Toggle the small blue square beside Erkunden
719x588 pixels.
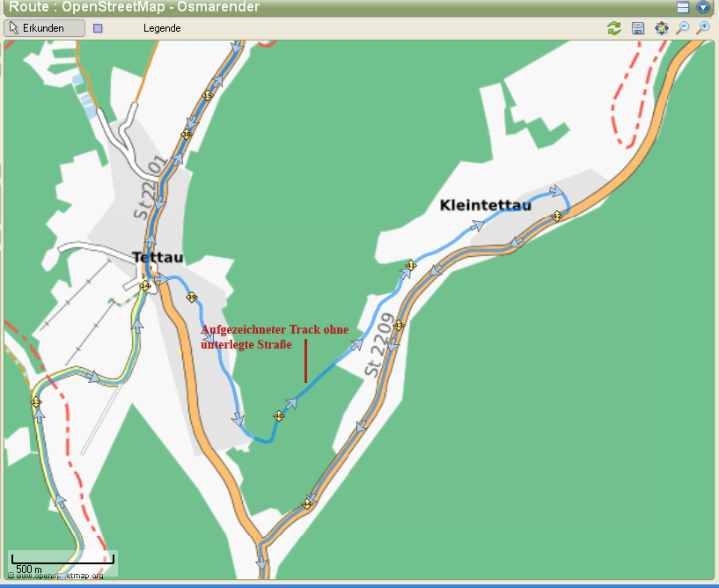98,28
